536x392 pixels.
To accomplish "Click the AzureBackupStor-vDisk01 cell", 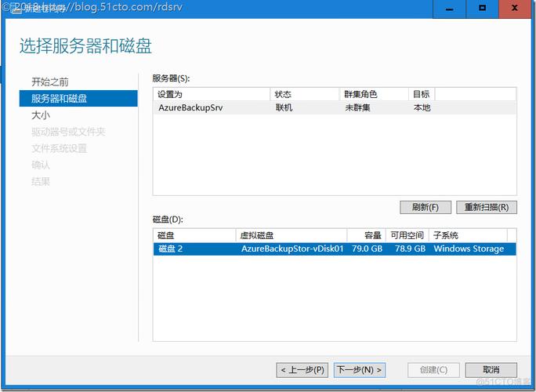I will point(292,249).
